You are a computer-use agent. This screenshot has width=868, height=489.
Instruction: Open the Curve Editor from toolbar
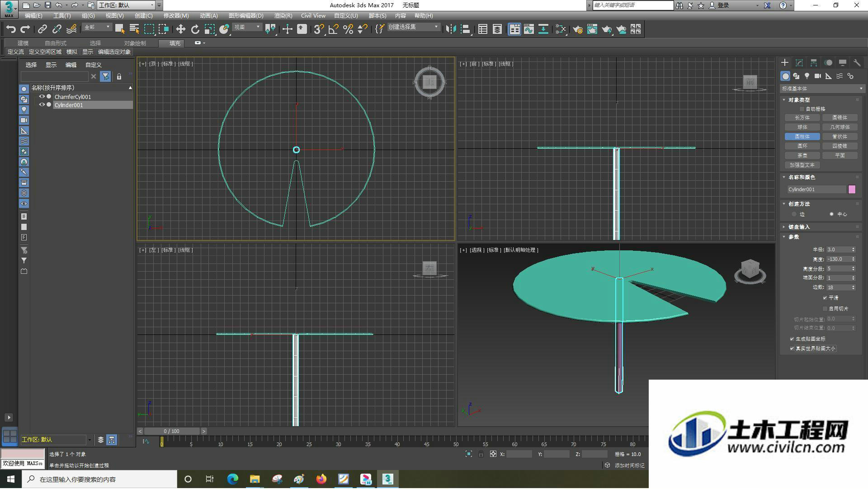click(528, 29)
